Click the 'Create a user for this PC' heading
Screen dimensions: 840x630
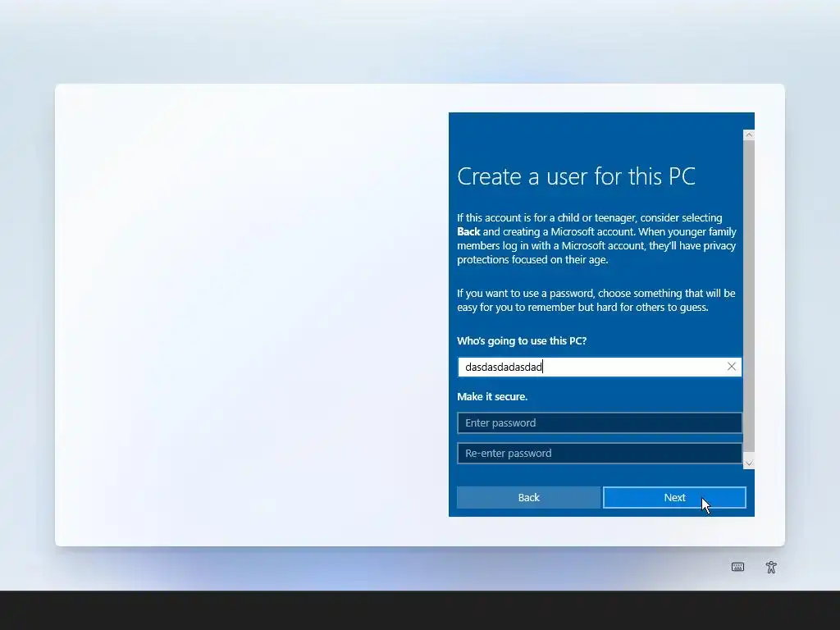(577, 176)
